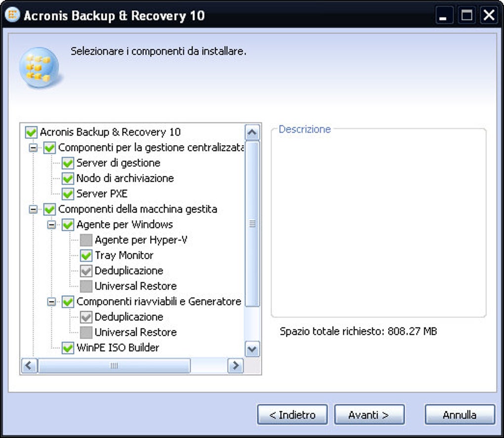Viewport: 504px width, 438px height.
Task: Uncheck the Acronis Backup & Recovery 10 checkbox
Action: tap(31, 132)
